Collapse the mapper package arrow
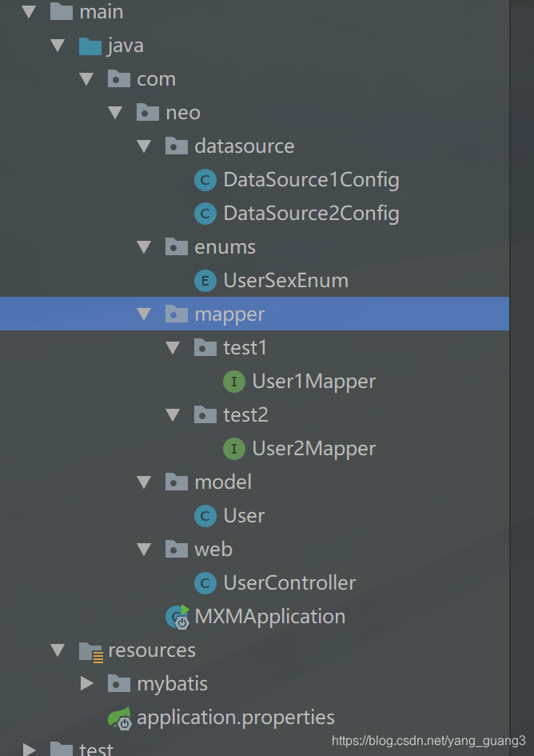The height and width of the screenshot is (756, 534). click(144, 314)
